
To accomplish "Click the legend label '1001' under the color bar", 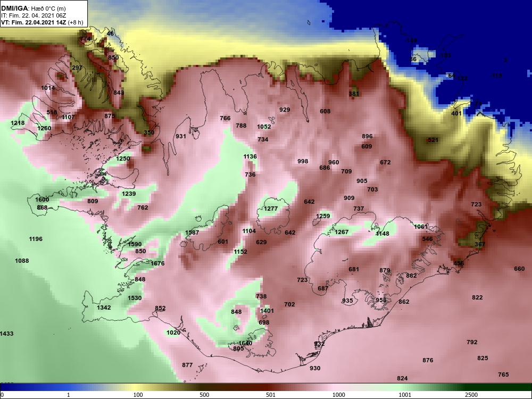I will click(x=405, y=395).
